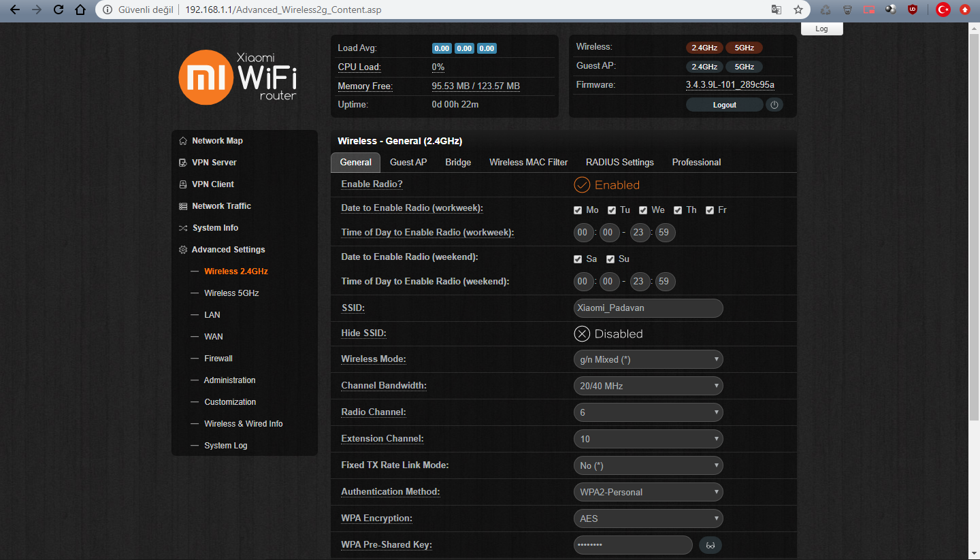Viewport: 980px width, 560px height.
Task: Open the uBlock shield extension icon
Action: coord(912,10)
